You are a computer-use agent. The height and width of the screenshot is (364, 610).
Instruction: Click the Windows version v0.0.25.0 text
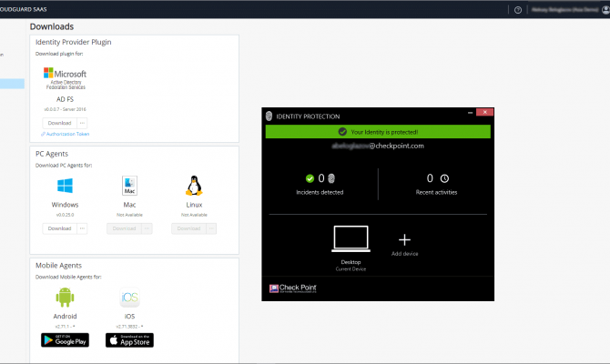pos(65,215)
